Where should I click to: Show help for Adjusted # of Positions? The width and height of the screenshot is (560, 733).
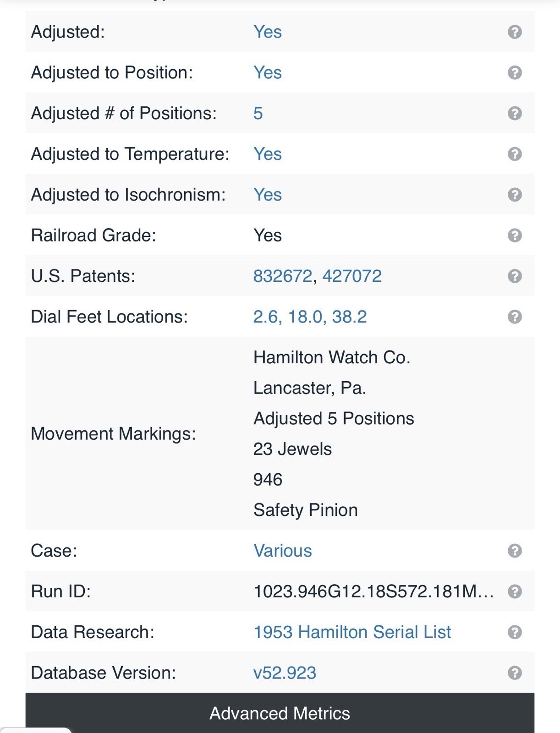[x=515, y=113]
